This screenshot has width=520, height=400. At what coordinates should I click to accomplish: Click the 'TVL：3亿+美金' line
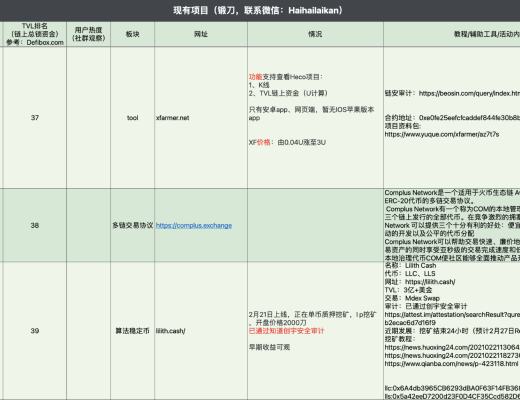click(x=408, y=290)
